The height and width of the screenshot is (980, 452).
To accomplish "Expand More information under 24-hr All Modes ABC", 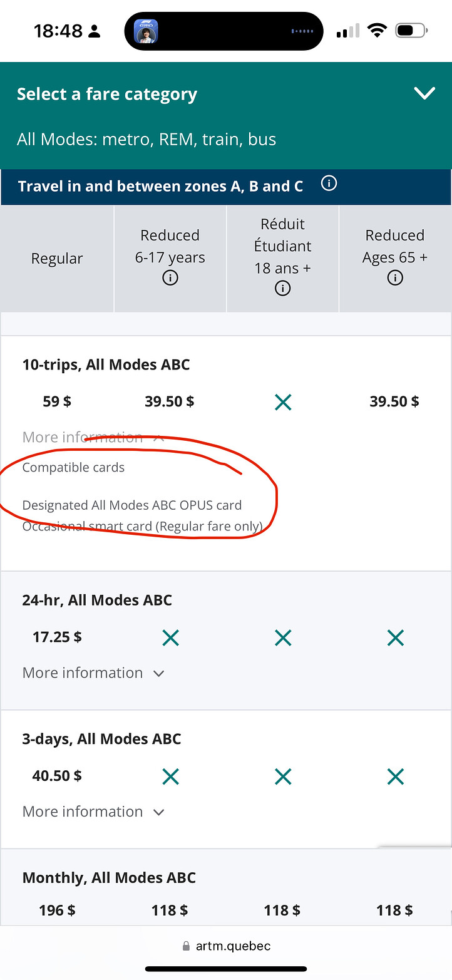I will pos(93,673).
